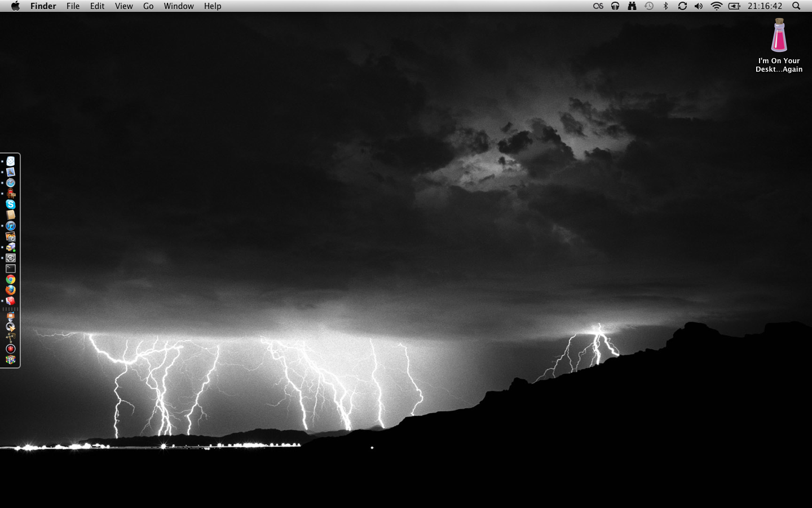Image resolution: width=812 pixels, height=508 pixels.
Task: Launch Safari from the dock
Action: (10, 183)
